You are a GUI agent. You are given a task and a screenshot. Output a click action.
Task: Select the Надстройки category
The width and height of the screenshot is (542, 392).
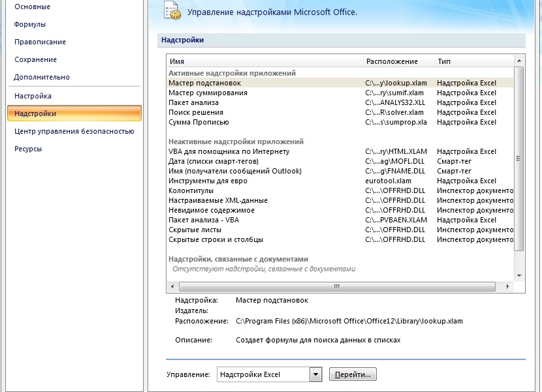click(x=74, y=113)
